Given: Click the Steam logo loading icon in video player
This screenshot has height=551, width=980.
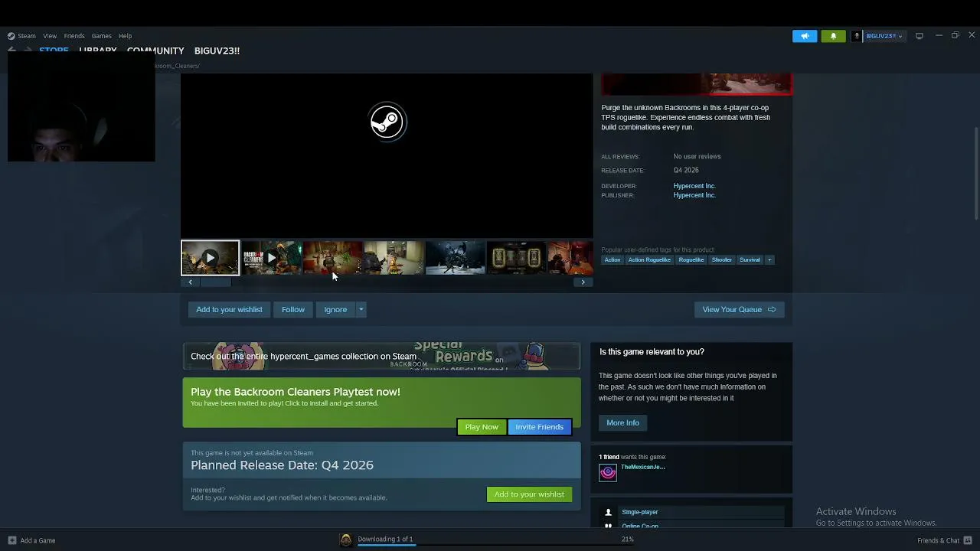Looking at the screenshot, I should (387, 122).
